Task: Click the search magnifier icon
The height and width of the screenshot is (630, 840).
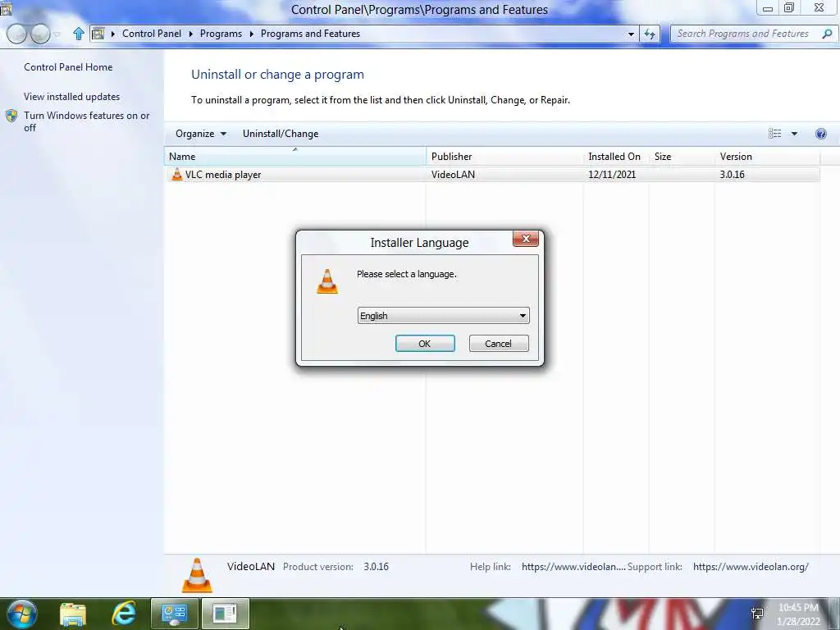Action: (827, 34)
